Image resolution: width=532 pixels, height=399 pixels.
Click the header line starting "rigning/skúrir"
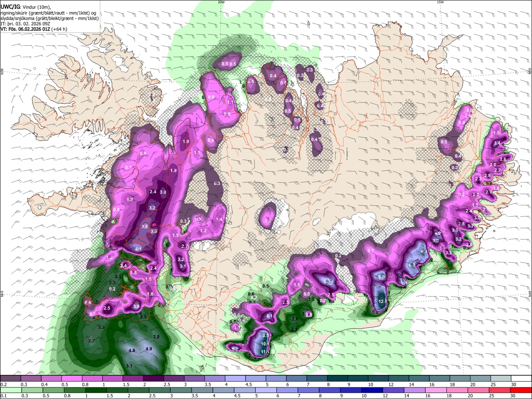tap(48, 13)
